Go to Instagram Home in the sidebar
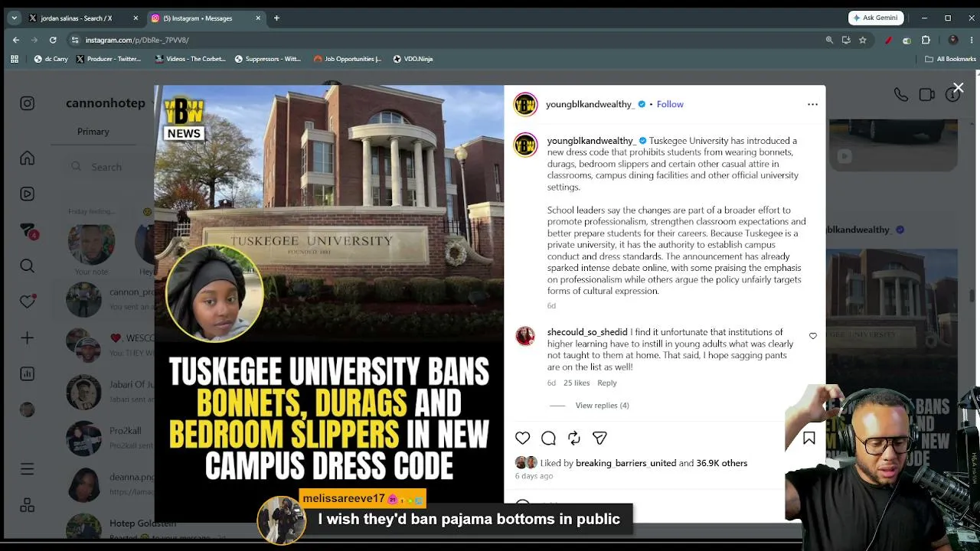980x551 pixels. pyautogui.click(x=28, y=158)
